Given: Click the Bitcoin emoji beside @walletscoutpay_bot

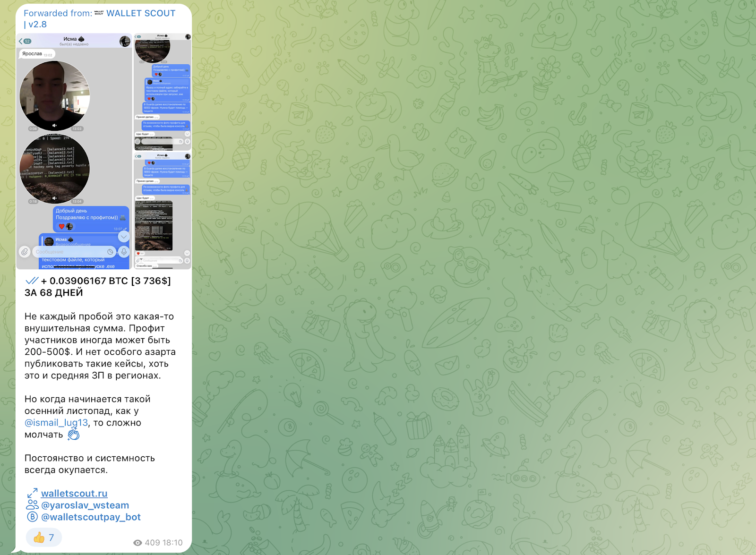Looking at the screenshot, I should pyautogui.click(x=32, y=517).
